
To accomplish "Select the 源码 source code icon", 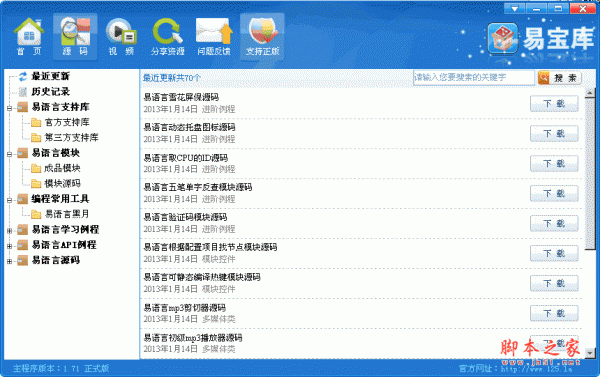I will (75, 37).
